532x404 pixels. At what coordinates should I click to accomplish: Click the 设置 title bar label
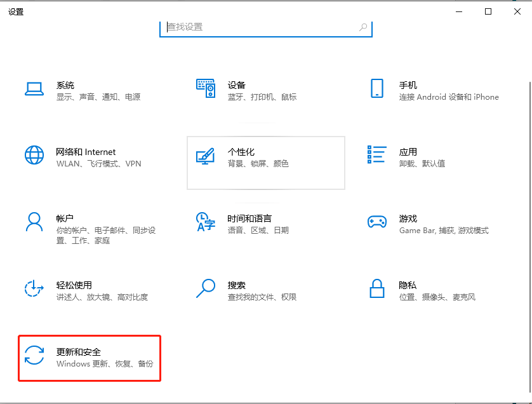coord(16,11)
